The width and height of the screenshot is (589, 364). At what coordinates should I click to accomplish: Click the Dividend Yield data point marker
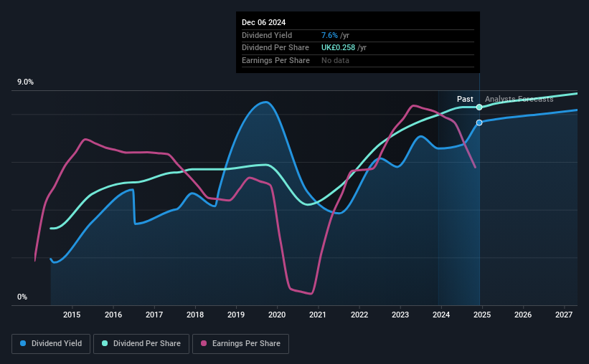pyautogui.click(x=479, y=123)
